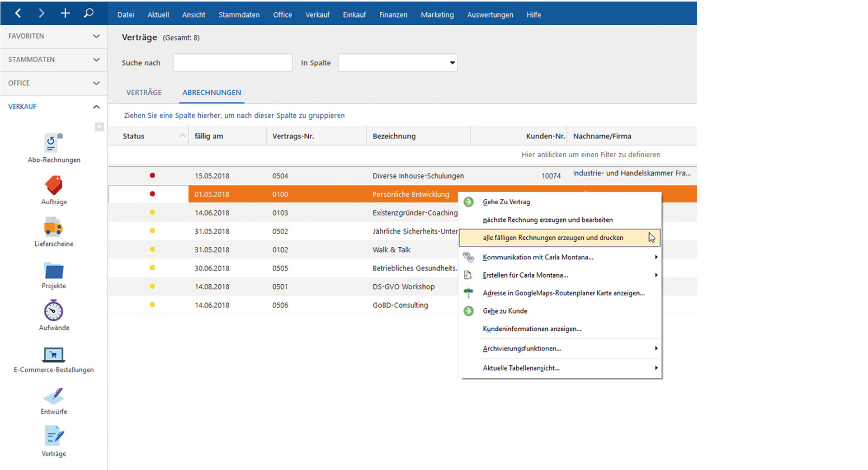Expand Archivierungsfunktionen submenu arrow
868x470 pixels.
coord(656,348)
